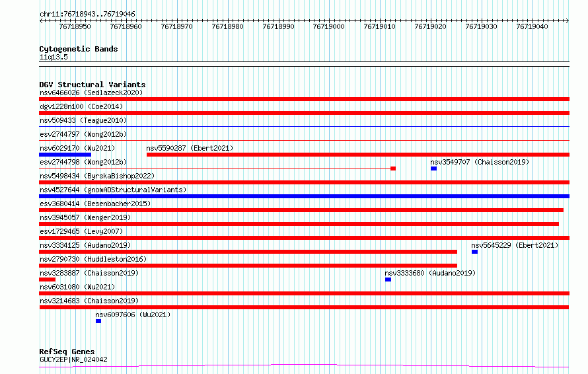Click the red nsv3334125 Audano2019 bar

coord(248,252)
